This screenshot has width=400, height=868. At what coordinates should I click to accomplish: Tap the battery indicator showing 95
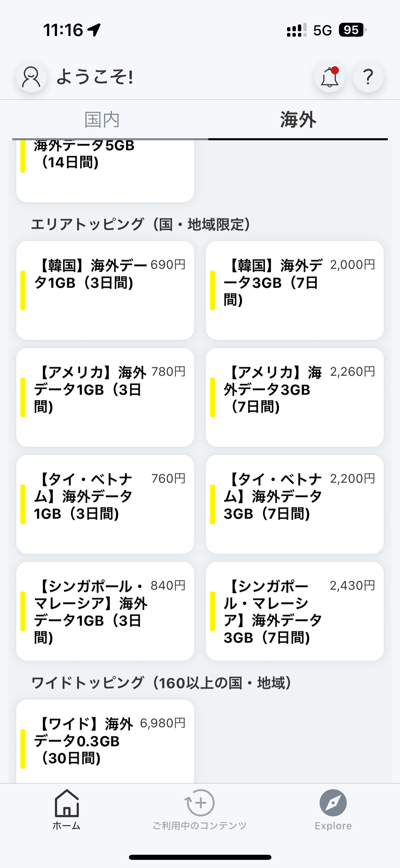tap(352, 30)
